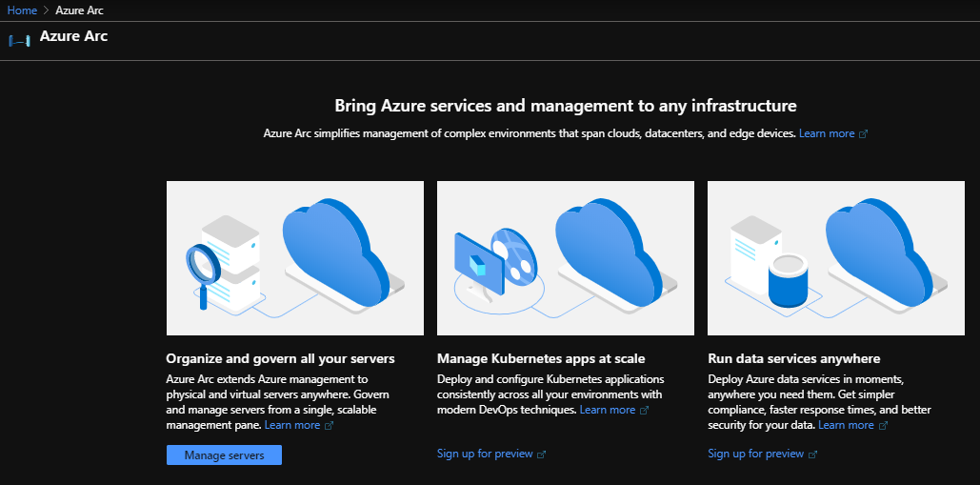
Task: Click the Bring Azure services and management headline
Action: click(x=566, y=106)
